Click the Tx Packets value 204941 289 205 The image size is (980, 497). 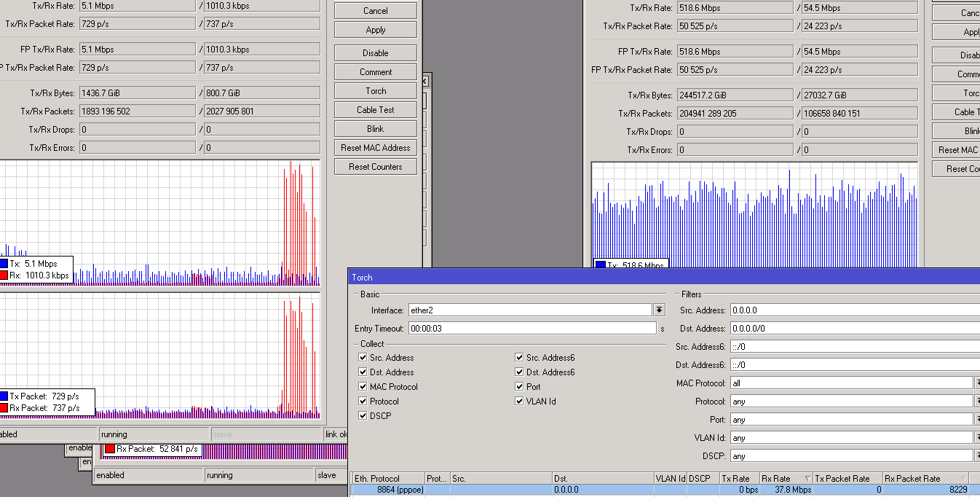[735, 114]
